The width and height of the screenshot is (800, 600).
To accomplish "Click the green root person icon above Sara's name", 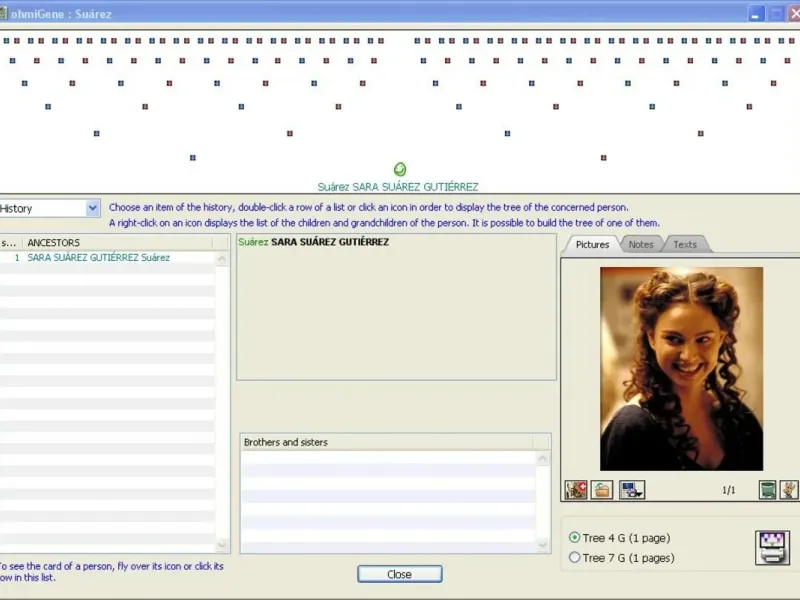I will (x=400, y=169).
